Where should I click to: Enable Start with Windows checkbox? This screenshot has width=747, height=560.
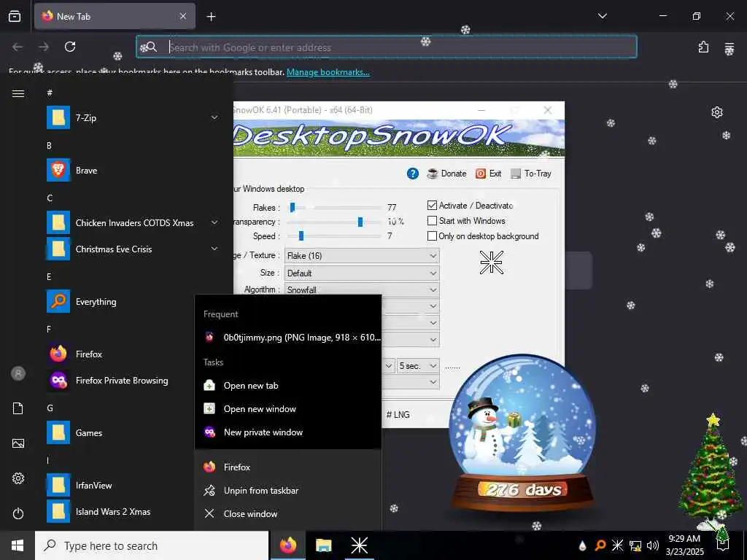coord(432,220)
